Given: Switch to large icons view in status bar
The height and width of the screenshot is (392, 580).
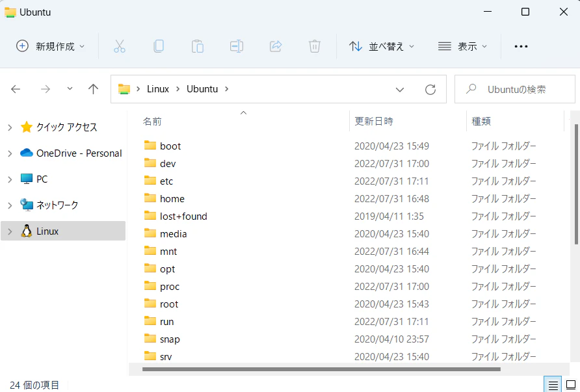Looking at the screenshot, I should click(571, 385).
